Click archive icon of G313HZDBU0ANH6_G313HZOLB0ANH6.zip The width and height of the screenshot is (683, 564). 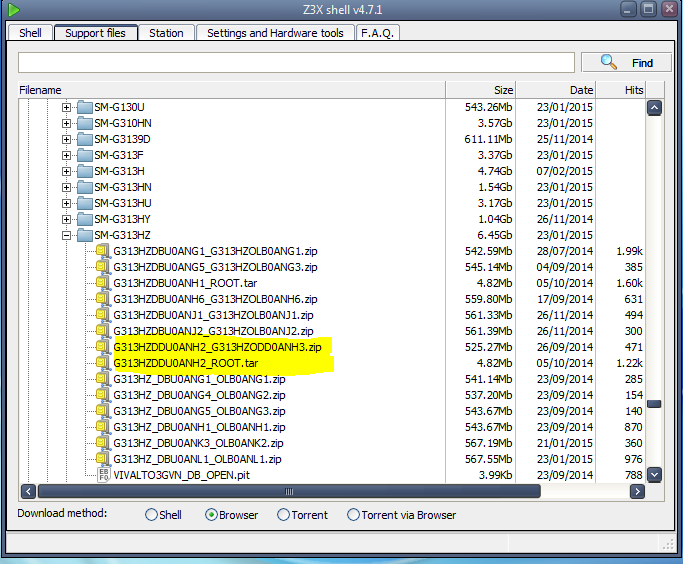(102, 299)
